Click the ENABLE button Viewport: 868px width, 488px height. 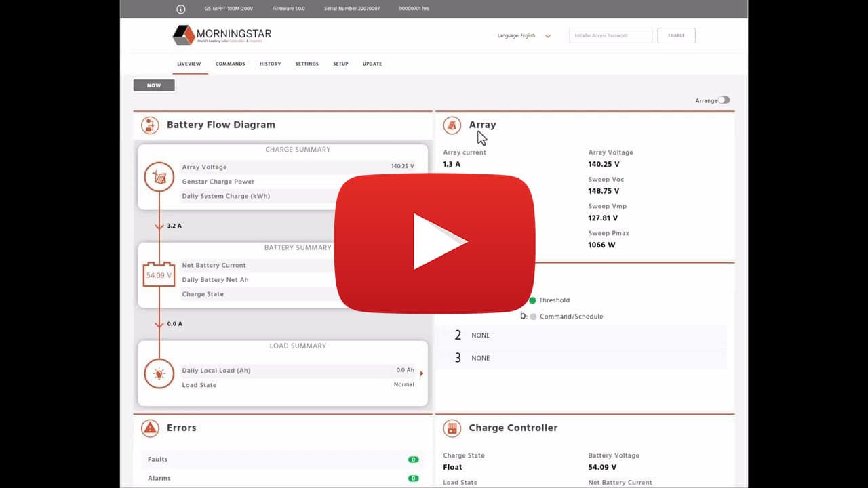click(x=676, y=35)
